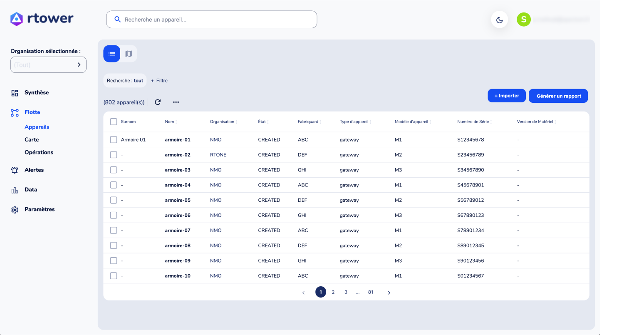This screenshot has width=644, height=335.
Task: Open the green user avatar
Action: (x=523, y=19)
